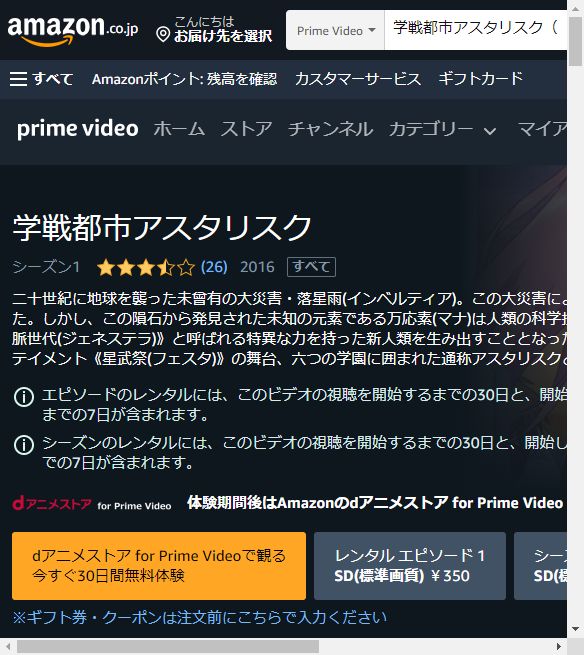The image size is (584, 655).
Task: Click the すべて age rating badge
Action: (x=311, y=267)
